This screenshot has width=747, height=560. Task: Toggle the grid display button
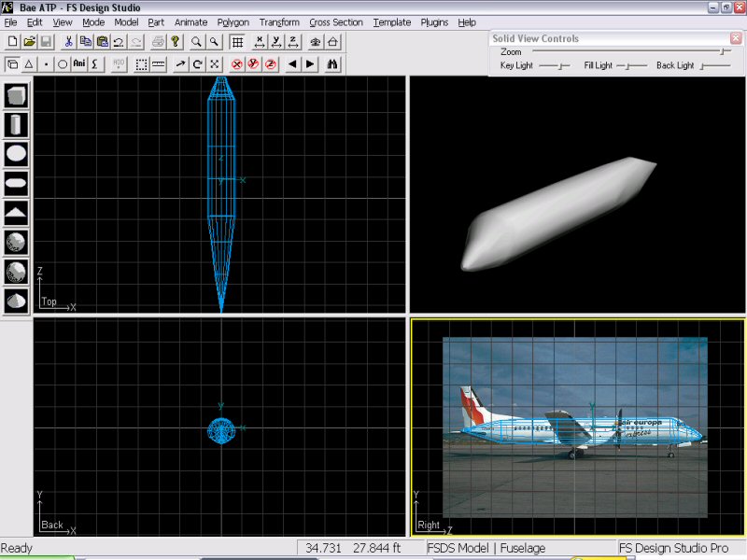pyautogui.click(x=237, y=42)
